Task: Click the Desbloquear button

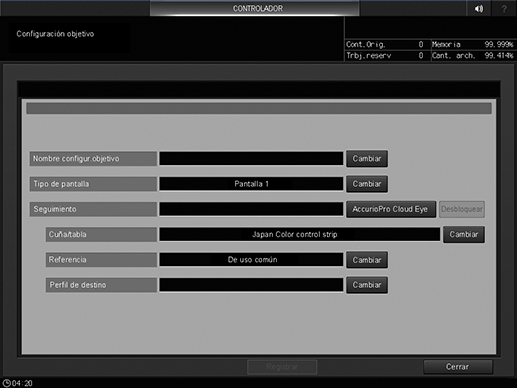Action: [462, 209]
